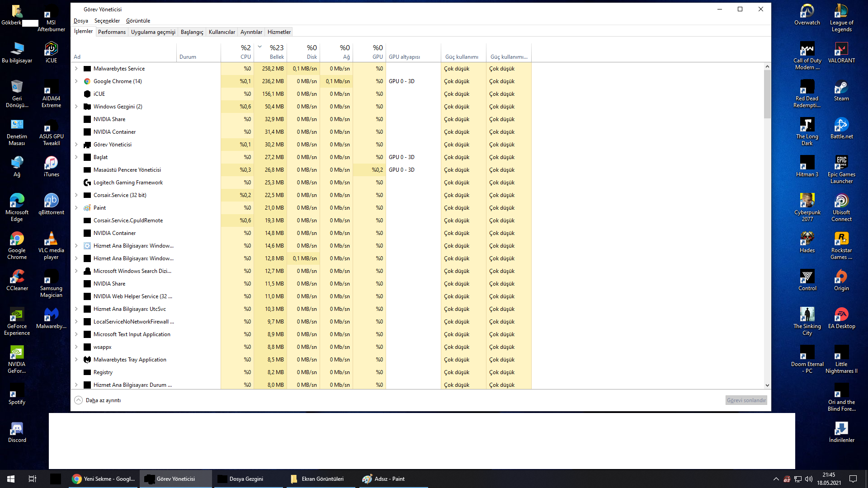868x488 pixels.
Task: Sort processes by CPU column header
Action: click(x=237, y=52)
